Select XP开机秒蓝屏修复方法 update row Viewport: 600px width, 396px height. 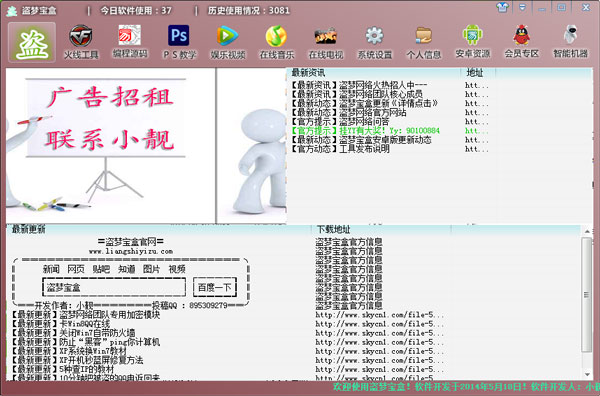pos(77,360)
